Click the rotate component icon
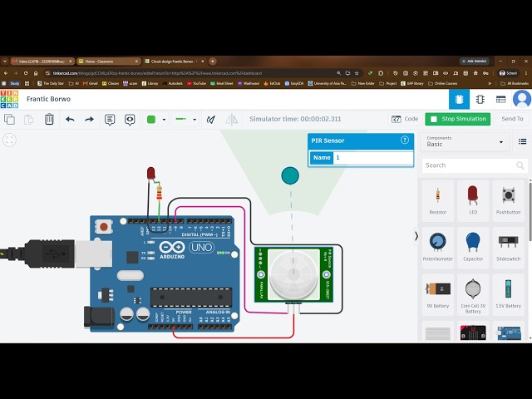Image resolution: width=532 pixels, height=399 pixels. [211, 119]
